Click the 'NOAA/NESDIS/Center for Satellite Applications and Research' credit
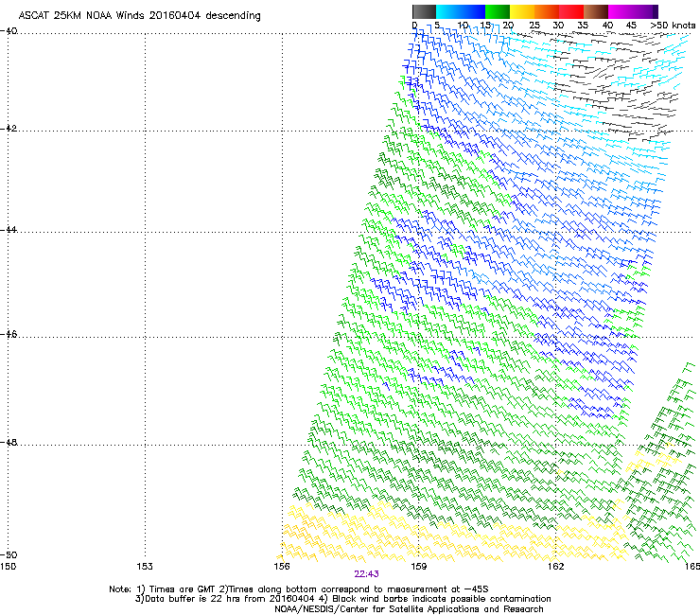The height and width of the screenshot is (615, 700). coord(409,609)
